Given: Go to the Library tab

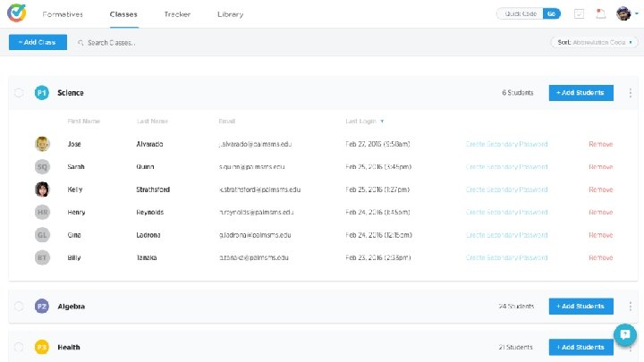Looking at the screenshot, I should pos(231,14).
